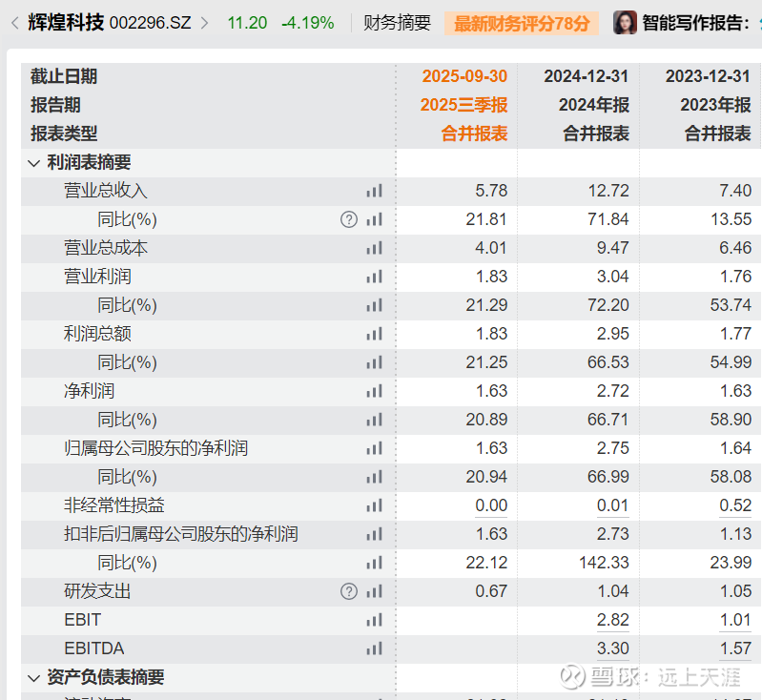Viewport: 762px width, 700px height.
Task: Click 2024 扣非后 growth value 142.33
Action: tap(604, 563)
